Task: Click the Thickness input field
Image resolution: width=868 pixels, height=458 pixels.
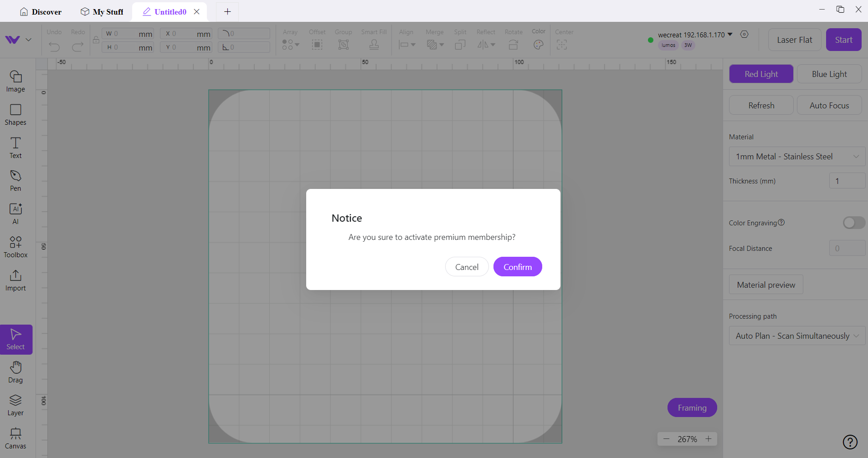Action: pos(847,181)
